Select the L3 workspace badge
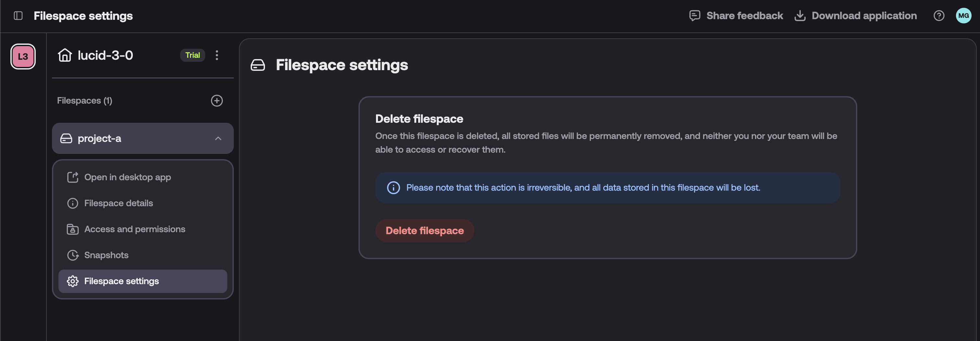980x341 pixels. tap(23, 56)
